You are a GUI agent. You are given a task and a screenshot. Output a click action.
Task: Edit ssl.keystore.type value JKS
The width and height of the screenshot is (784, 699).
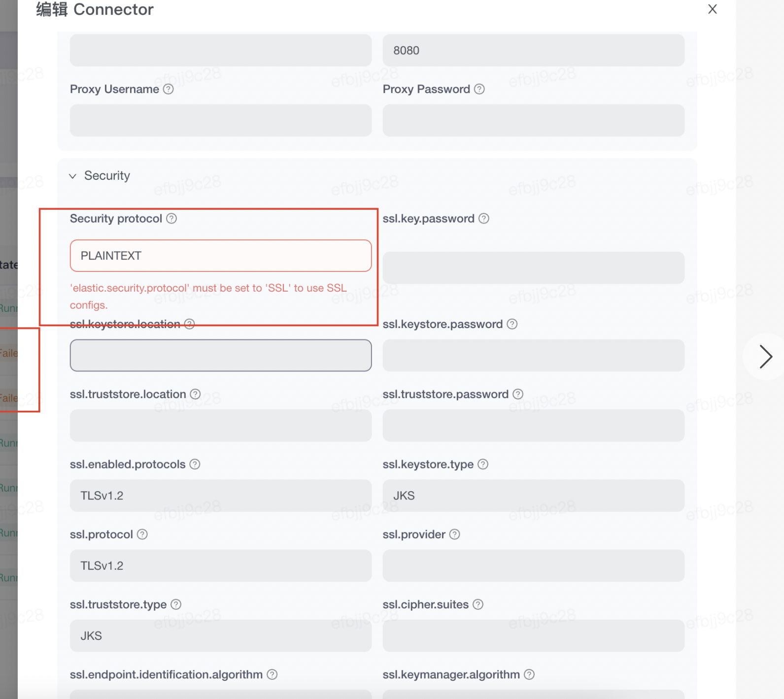(x=533, y=496)
